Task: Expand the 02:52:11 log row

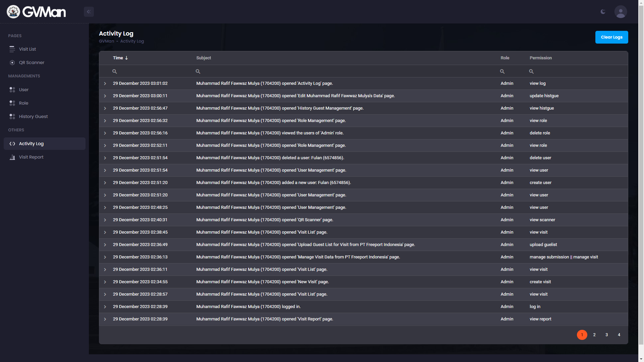Action: pos(105,145)
